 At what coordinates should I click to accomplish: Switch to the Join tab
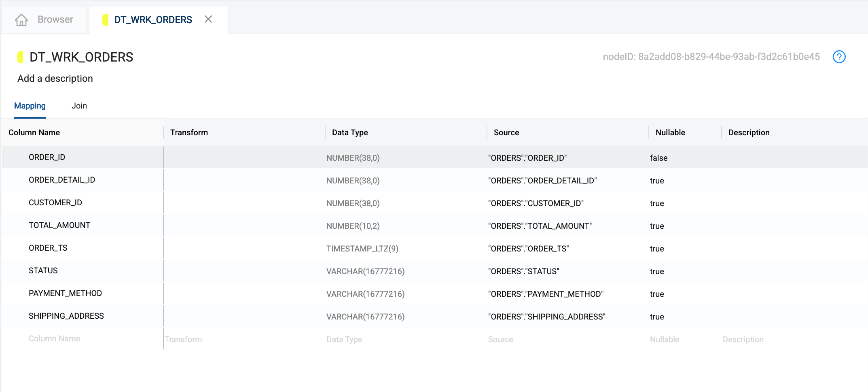[79, 106]
